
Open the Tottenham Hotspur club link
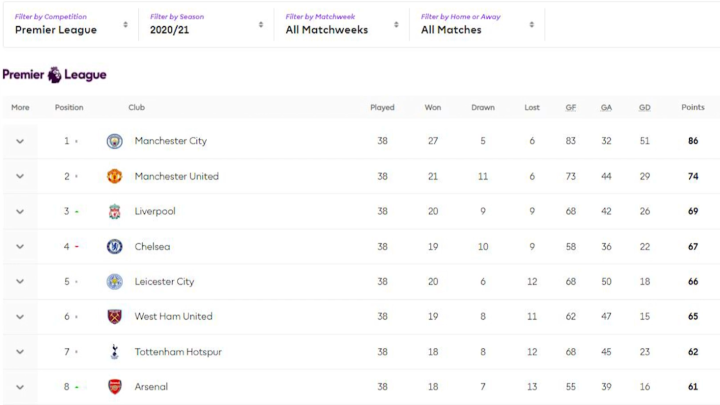(178, 352)
